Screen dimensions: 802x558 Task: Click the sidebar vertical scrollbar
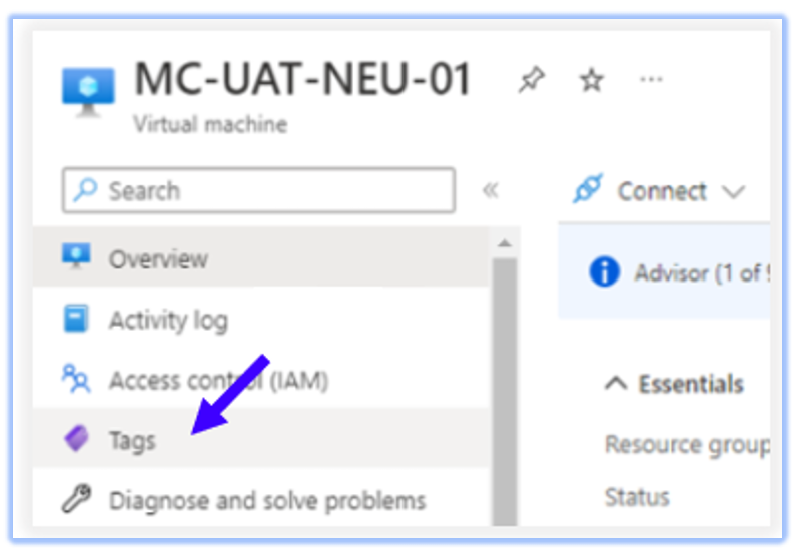[x=504, y=380]
